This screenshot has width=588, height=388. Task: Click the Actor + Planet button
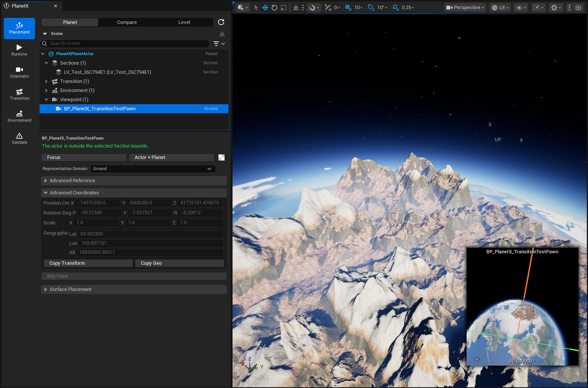[172, 157]
